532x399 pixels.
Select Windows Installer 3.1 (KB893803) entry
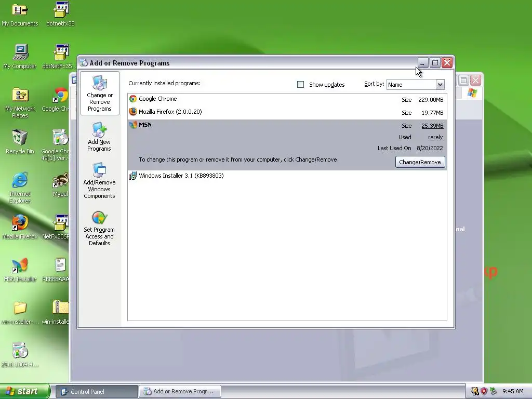pos(181,176)
